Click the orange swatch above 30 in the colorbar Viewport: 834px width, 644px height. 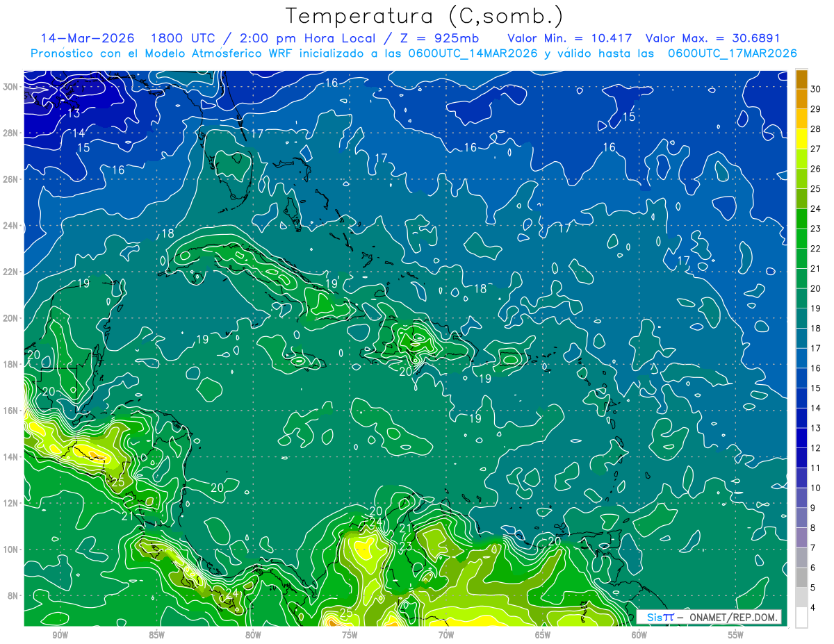click(x=801, y=79)
